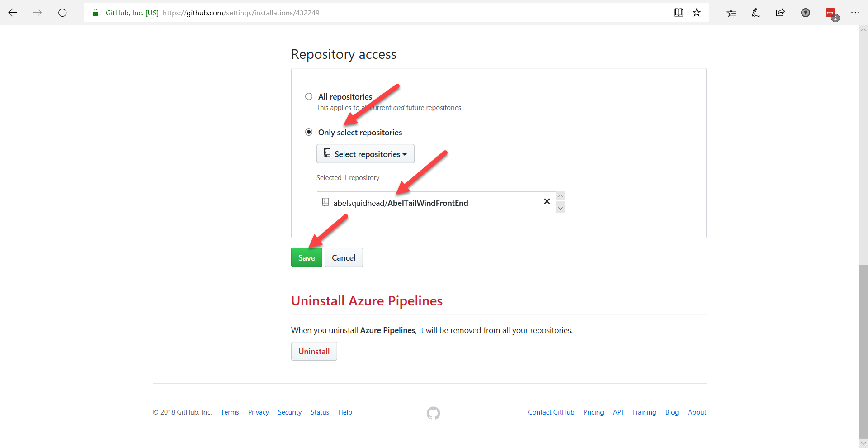
Task: Click the page scrollbar up arrow
Action: [x=863, y=30]
